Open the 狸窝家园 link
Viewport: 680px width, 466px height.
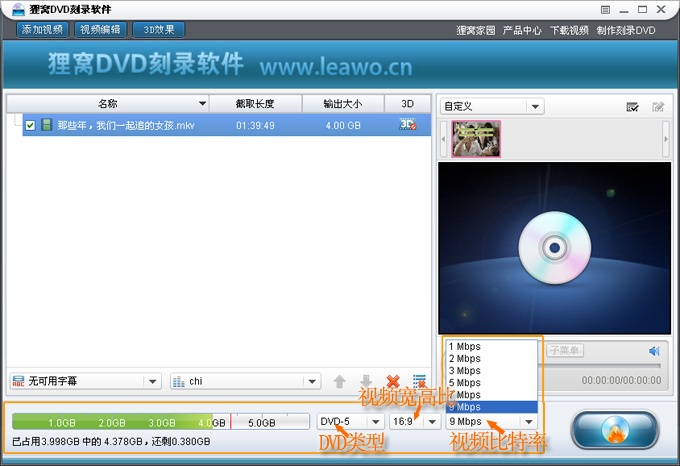point(476,30)
